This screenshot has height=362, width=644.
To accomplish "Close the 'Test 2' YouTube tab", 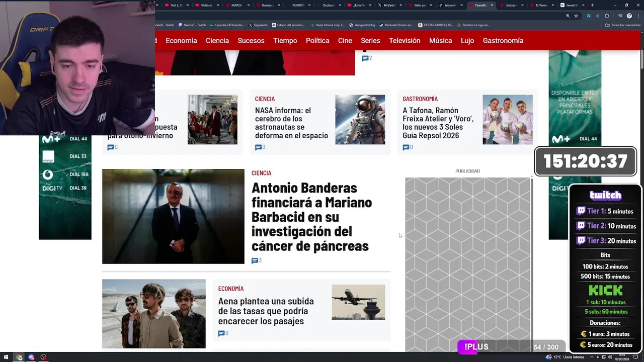I will tap(188, 5).
